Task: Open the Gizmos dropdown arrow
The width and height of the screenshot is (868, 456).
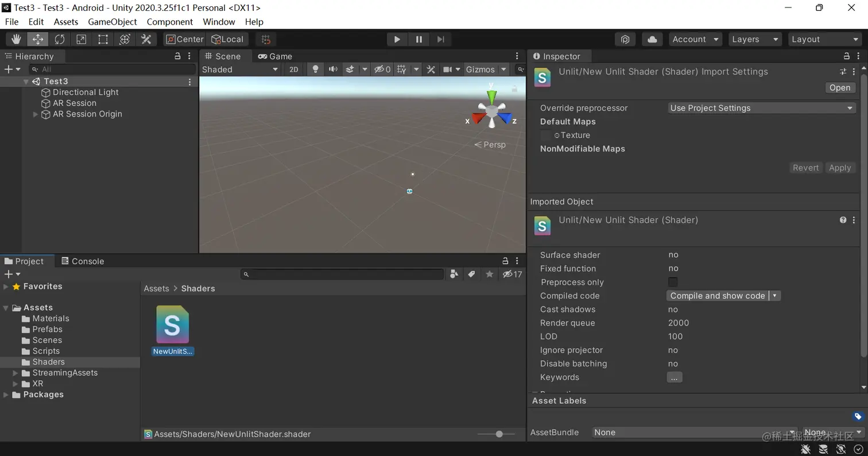Action: click(x=503, y=69)
